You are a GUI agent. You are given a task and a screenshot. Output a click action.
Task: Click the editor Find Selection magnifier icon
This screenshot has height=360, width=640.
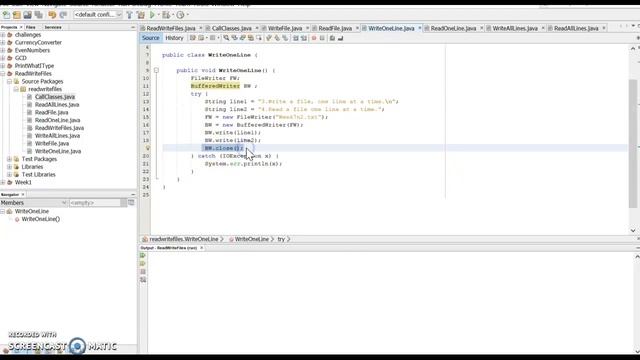pos(226,38)
